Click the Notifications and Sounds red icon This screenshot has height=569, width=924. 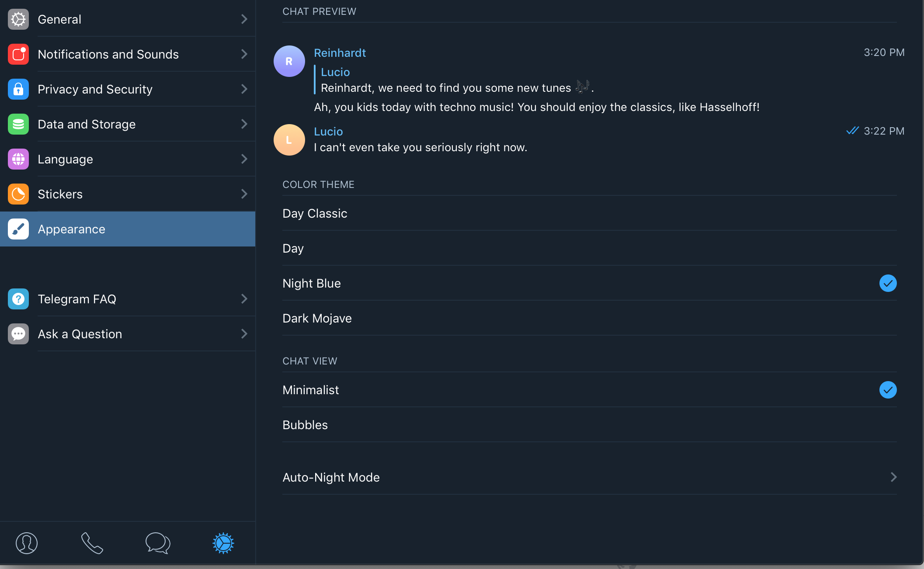(18, 54)
